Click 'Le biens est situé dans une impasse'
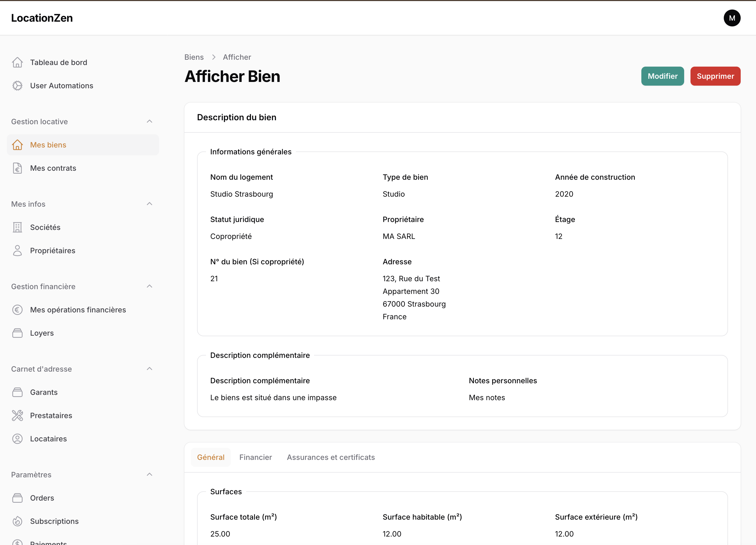 click(x=273, y=398)
